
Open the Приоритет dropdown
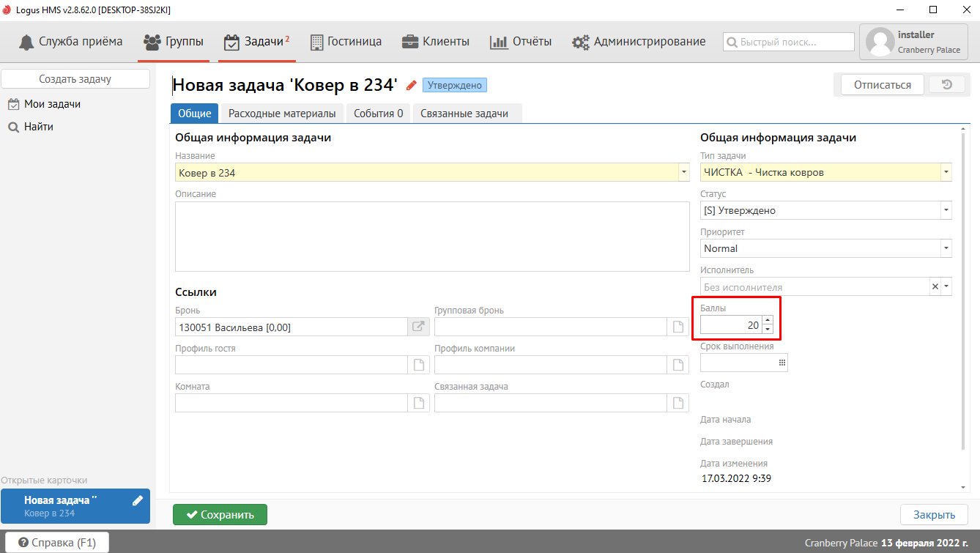pyautogui.click(x=946, y=248)
